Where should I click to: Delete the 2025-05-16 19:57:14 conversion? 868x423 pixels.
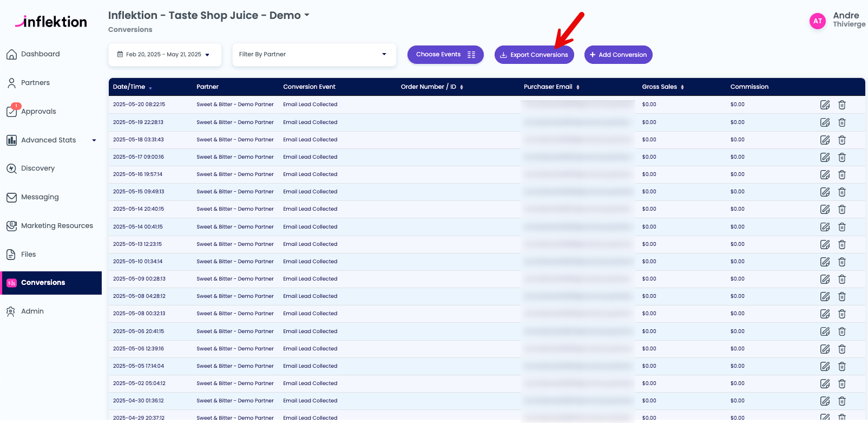tap(842, 174)
